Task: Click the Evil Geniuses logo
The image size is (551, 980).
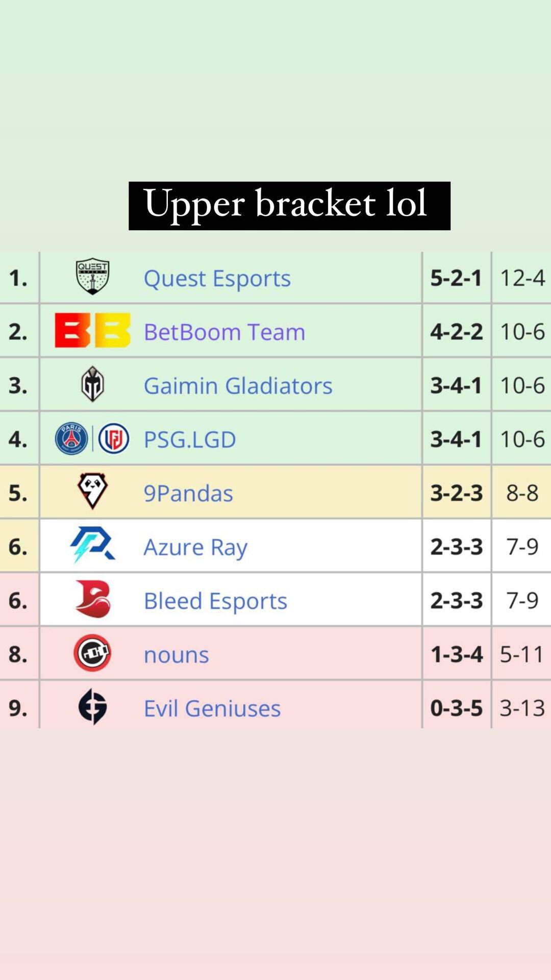Action: (x=92, y=706)
